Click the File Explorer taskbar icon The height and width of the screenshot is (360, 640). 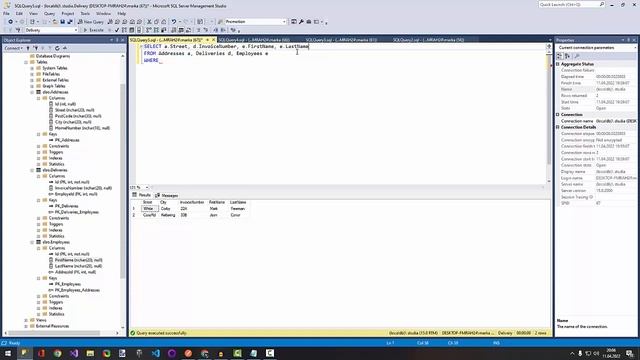pos(90,353)
